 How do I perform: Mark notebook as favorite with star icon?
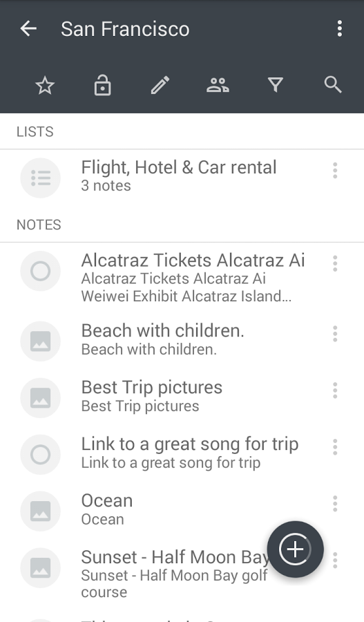45,85
